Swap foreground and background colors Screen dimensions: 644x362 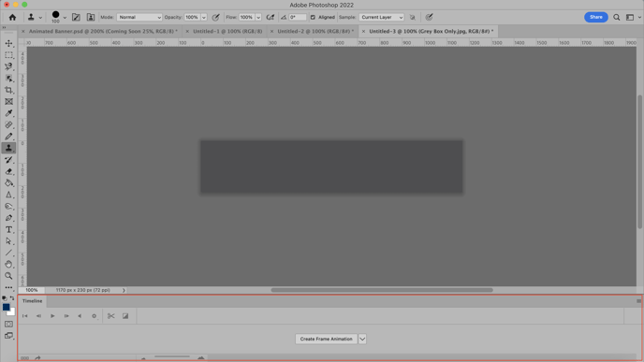pyautogui.click(x=12, y=298)
